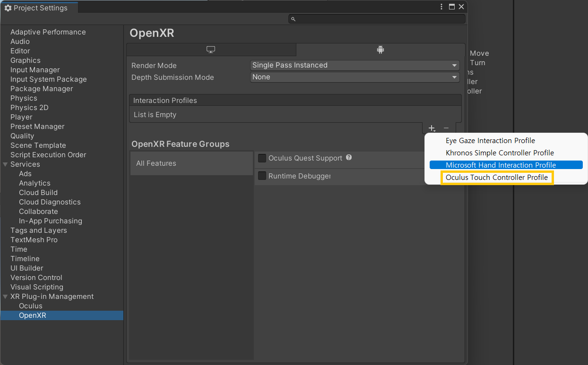
Task: Open Package Manager settings
Action: pos(42,89)
